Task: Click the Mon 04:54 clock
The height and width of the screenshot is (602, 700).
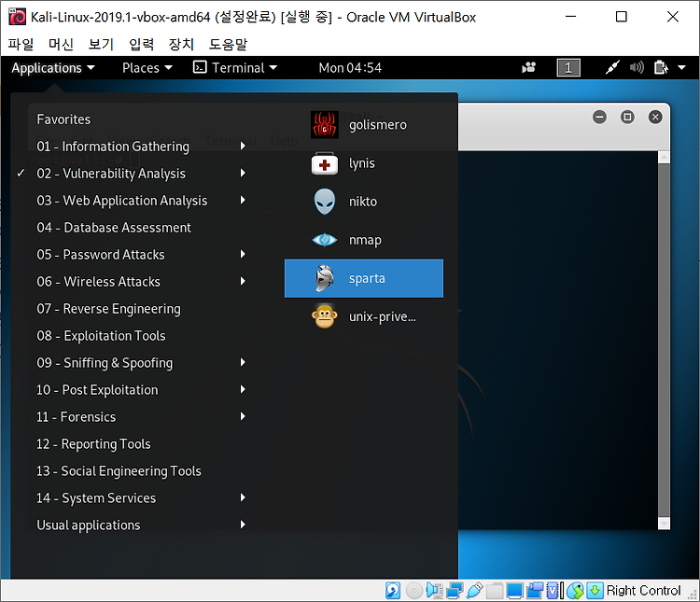Action: (x=350, y=68)
